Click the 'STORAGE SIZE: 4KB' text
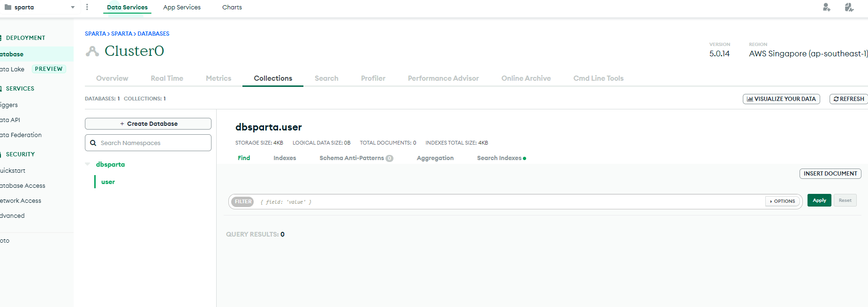This screenshot has height=307, width=868. click(259, 143)
